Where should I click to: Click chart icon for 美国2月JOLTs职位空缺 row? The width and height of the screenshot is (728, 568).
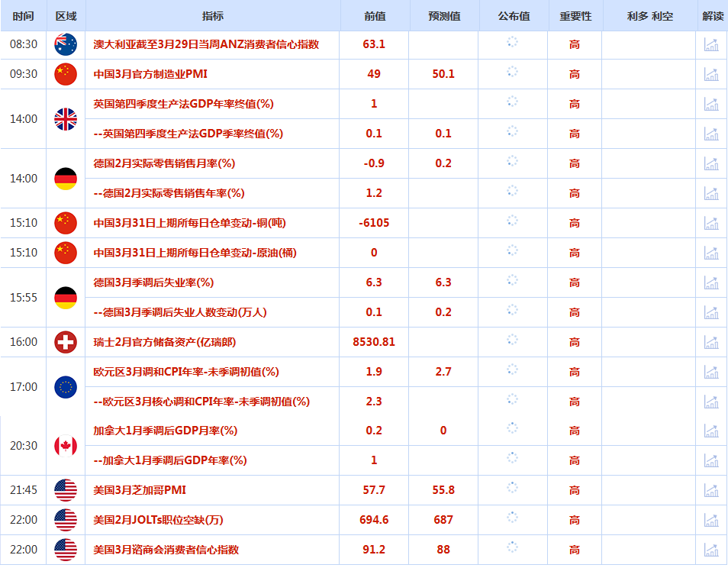[x=711, y=520]
